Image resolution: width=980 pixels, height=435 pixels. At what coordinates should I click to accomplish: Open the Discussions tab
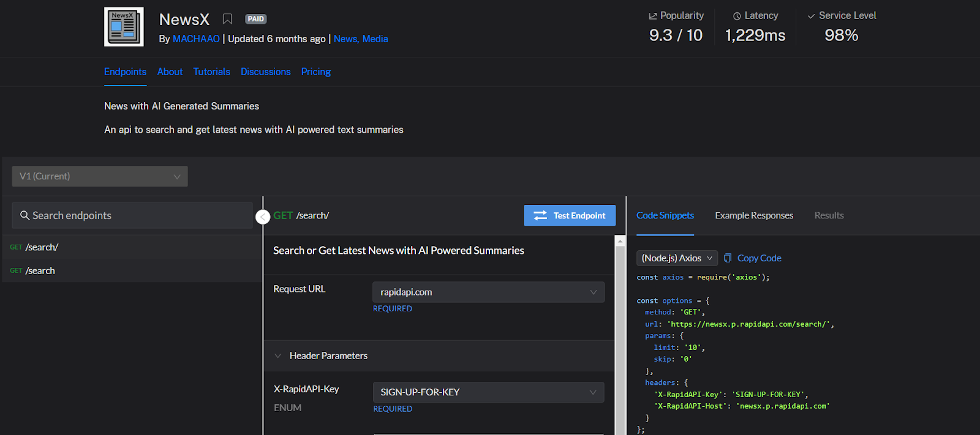[266, 72]
